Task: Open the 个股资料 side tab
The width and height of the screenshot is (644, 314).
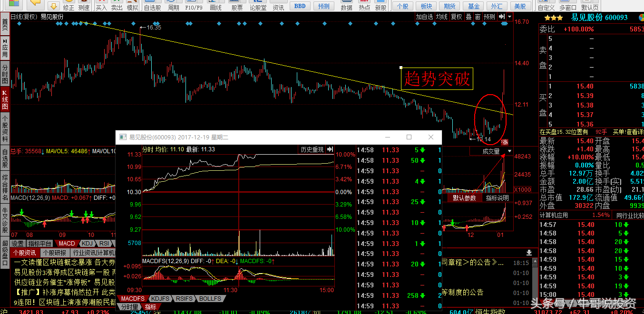Action: pos(5,128)
